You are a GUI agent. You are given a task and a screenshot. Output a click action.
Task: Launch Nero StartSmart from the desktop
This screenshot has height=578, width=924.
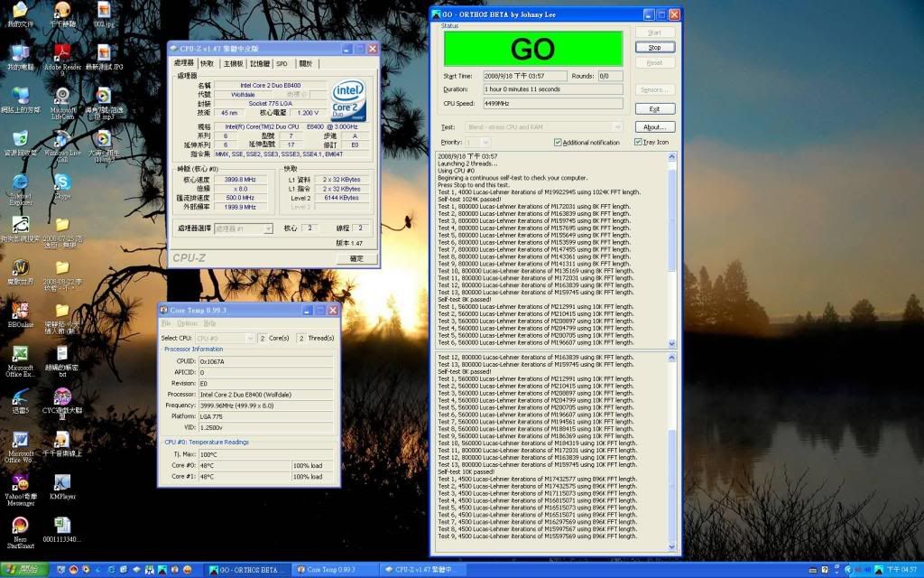coord(19,526)
